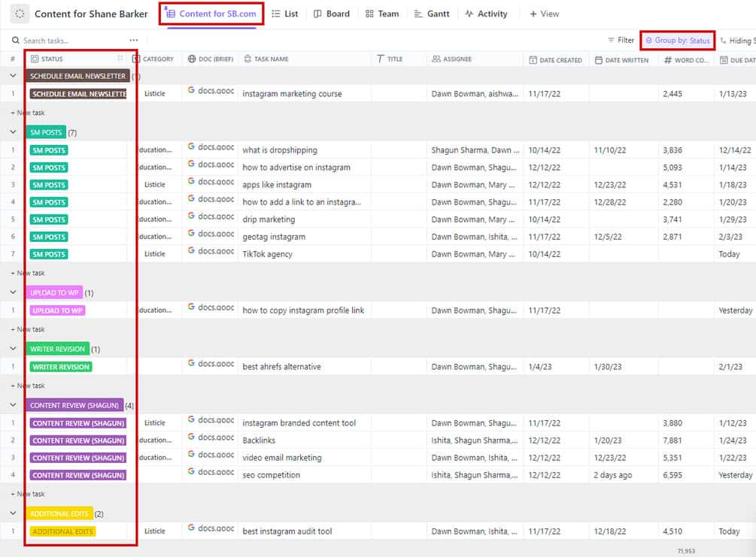
Task: Click the Date Written calendar column icon
Action: 598,59
